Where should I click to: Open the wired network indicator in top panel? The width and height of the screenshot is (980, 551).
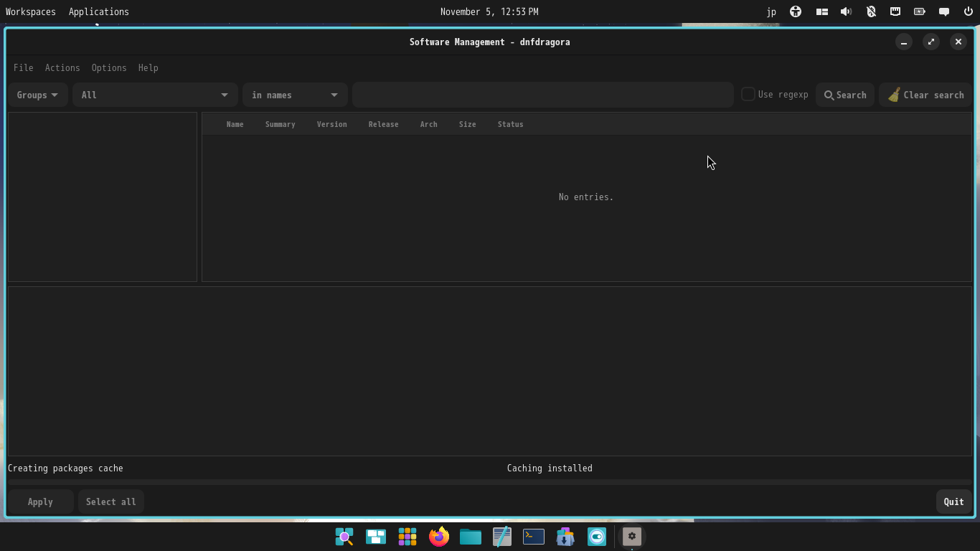point(895,11)
